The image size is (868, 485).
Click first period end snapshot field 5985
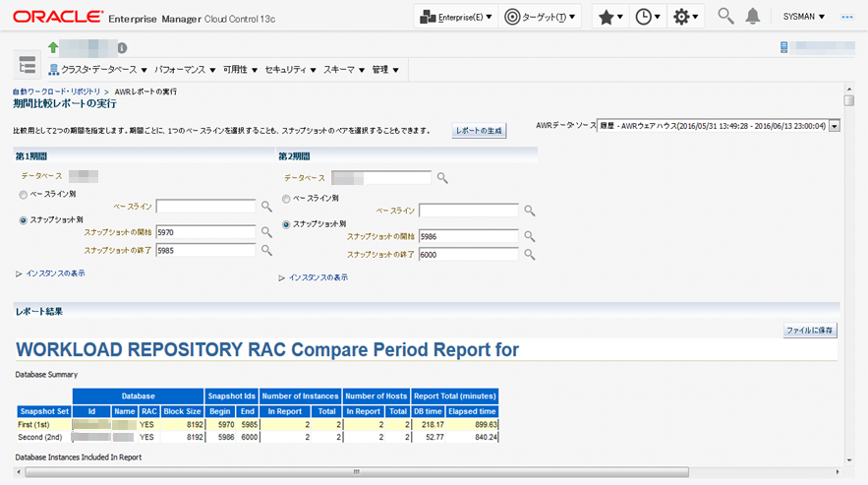click(x=205, y=251)
